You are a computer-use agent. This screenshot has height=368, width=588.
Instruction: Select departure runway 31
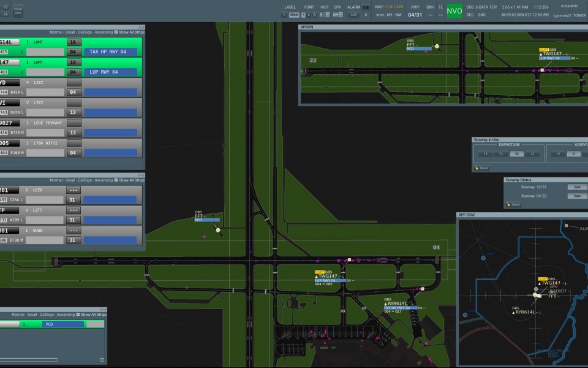[x=501, y=154]
